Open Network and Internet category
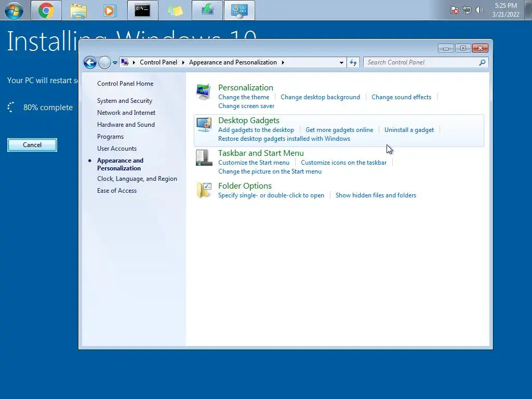Image resolution: width=532 pixels, height=399 pixels. tap(126, 113)
